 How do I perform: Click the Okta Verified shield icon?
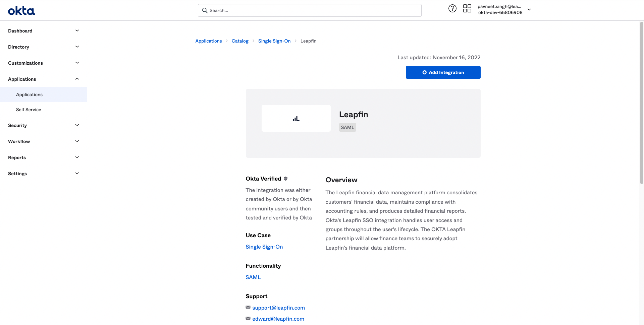point(286,179)
